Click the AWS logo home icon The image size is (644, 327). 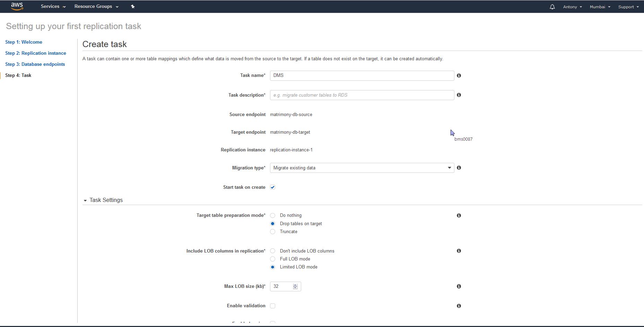coord(17,6)
